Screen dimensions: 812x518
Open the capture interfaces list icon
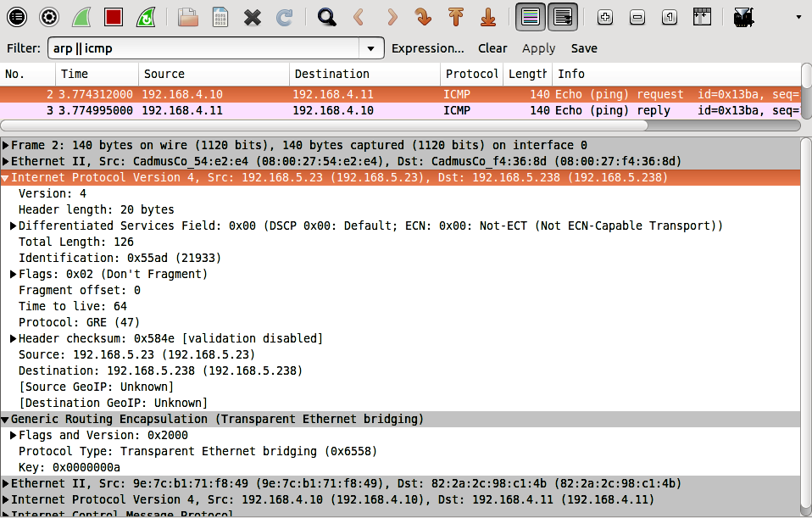click(x=17, y=17)
